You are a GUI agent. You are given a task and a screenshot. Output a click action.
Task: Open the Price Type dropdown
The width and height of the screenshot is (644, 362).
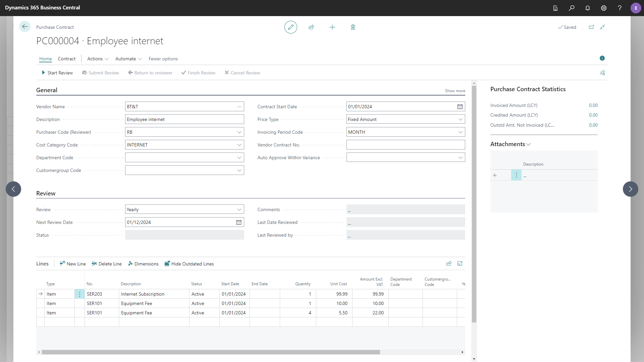(x=461, y=119)
